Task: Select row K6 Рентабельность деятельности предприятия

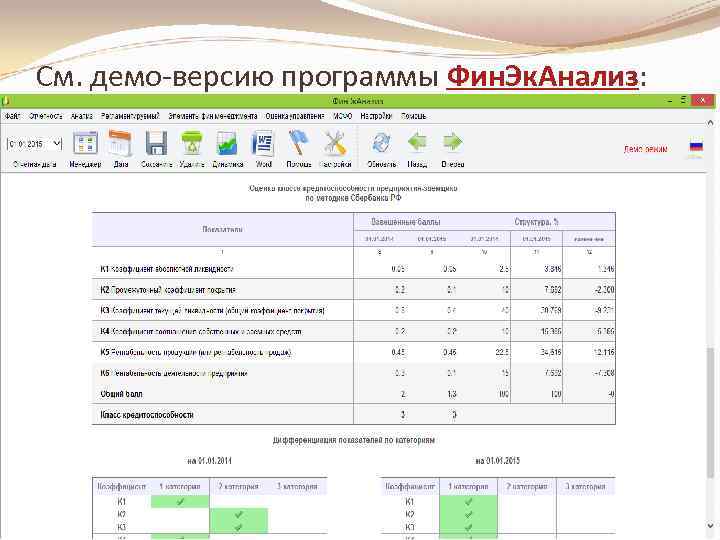Action: tap(354, 373)
